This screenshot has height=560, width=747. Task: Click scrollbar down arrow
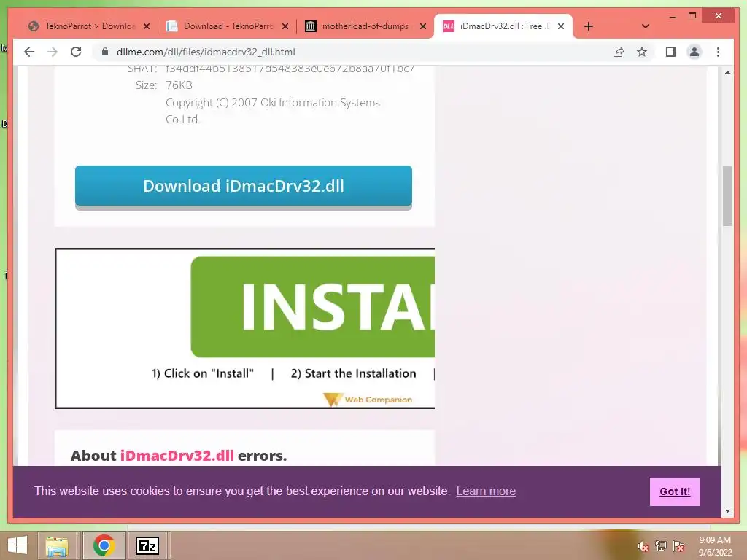tap(727, 511)
